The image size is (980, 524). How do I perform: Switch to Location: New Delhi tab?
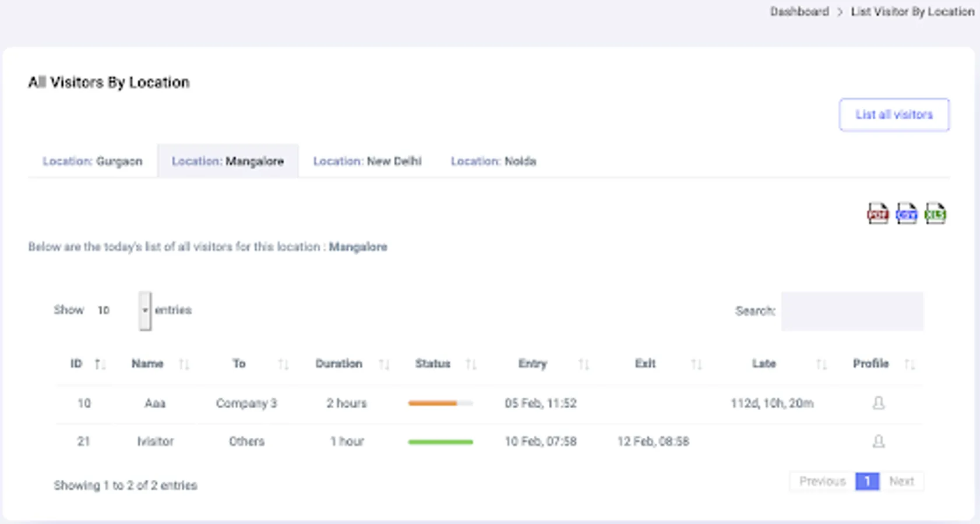tap(367, 161)
